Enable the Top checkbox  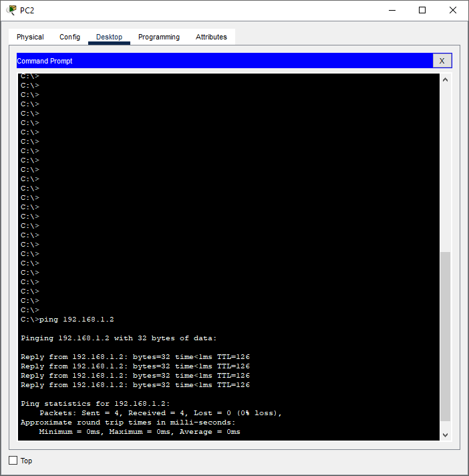pos(13,461)
